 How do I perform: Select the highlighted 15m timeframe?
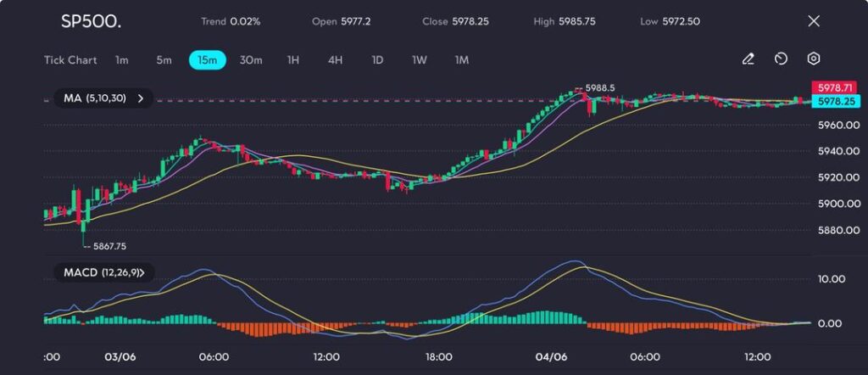(207, 60)
